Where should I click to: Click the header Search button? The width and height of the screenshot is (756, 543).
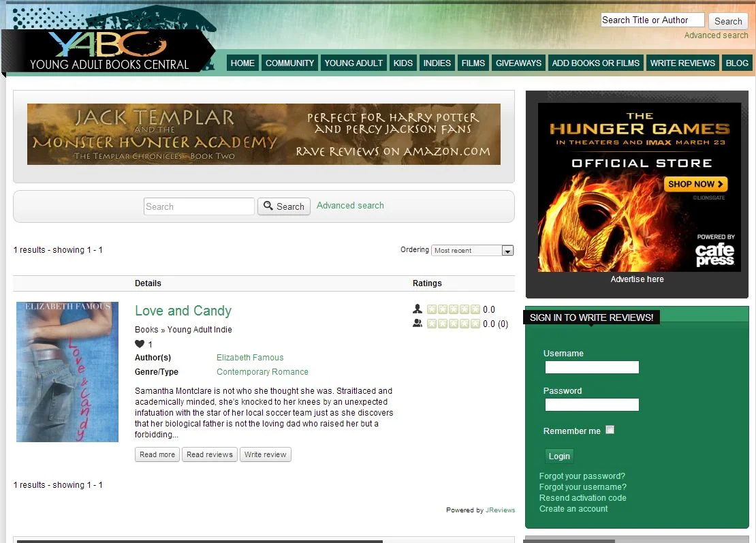[728, 21]
